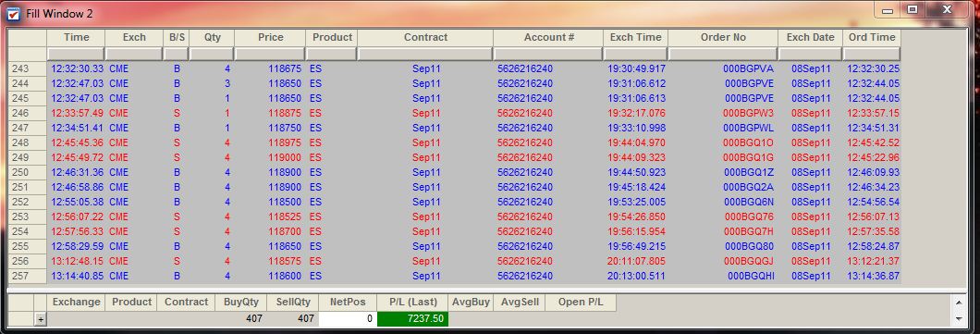
Task: Click order number 000BGQ1O
Action: coord(749,142)
